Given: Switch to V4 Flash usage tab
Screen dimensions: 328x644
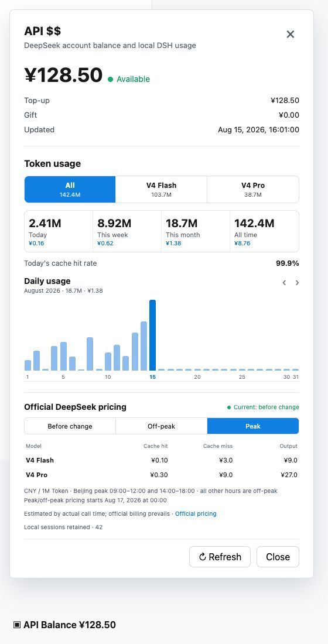Looking at the screenshot, I should (x=161, y=189).
